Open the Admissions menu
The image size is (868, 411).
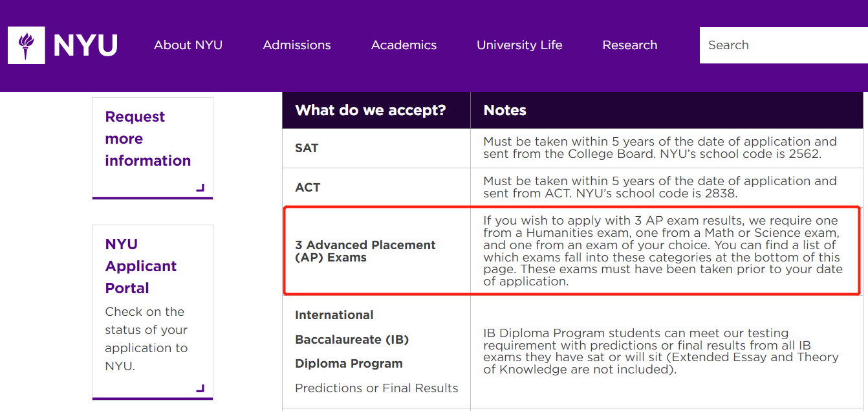(297, 45)
